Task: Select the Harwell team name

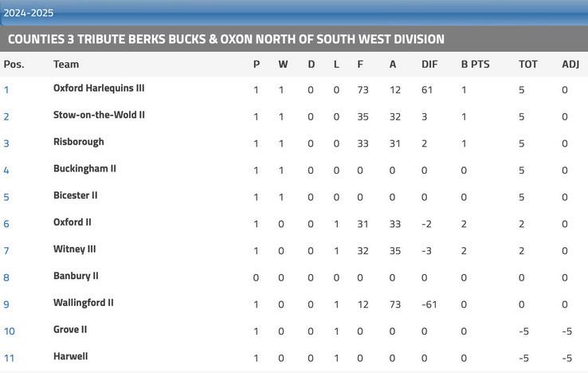Action: click(70, 356)
